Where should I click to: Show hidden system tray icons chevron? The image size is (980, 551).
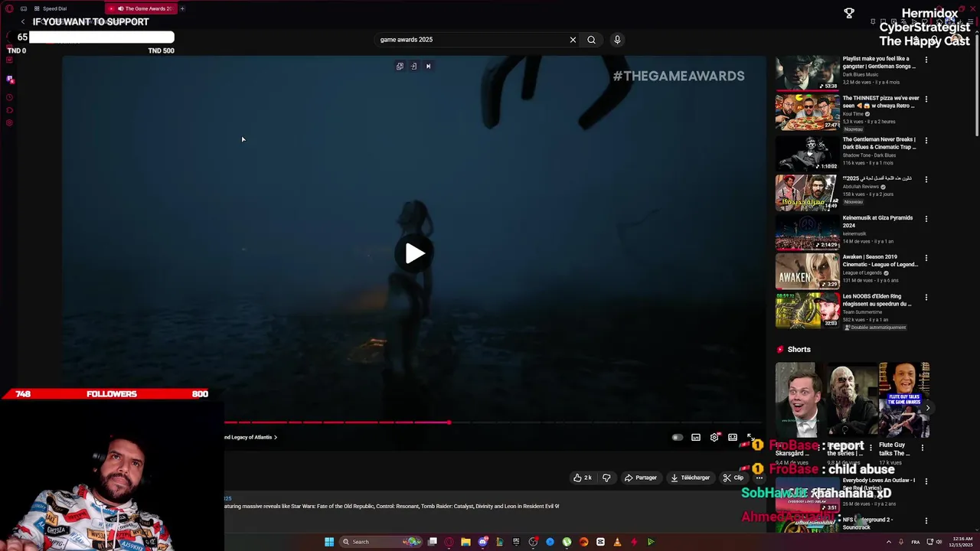(x=889, y=542)
